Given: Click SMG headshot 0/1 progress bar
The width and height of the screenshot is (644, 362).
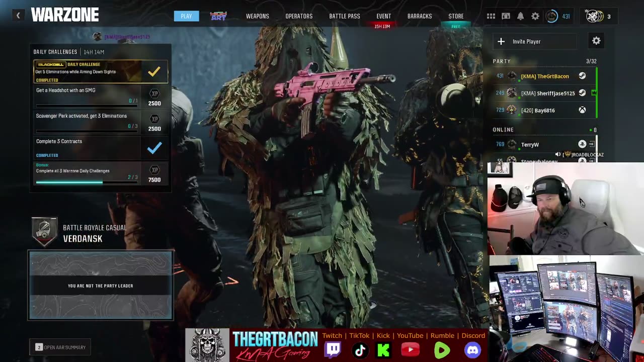Looking at the screenshot, I should tap(87, 106).
